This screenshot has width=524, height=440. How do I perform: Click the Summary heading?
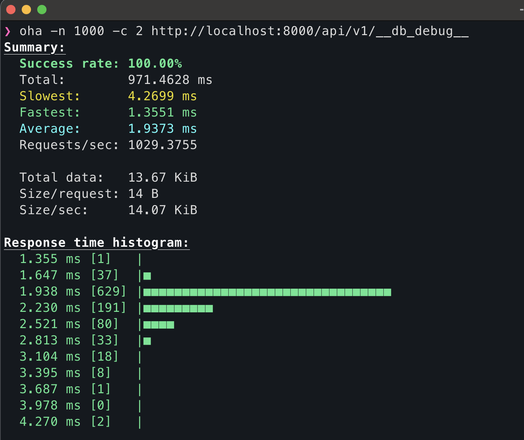(34, 47)
